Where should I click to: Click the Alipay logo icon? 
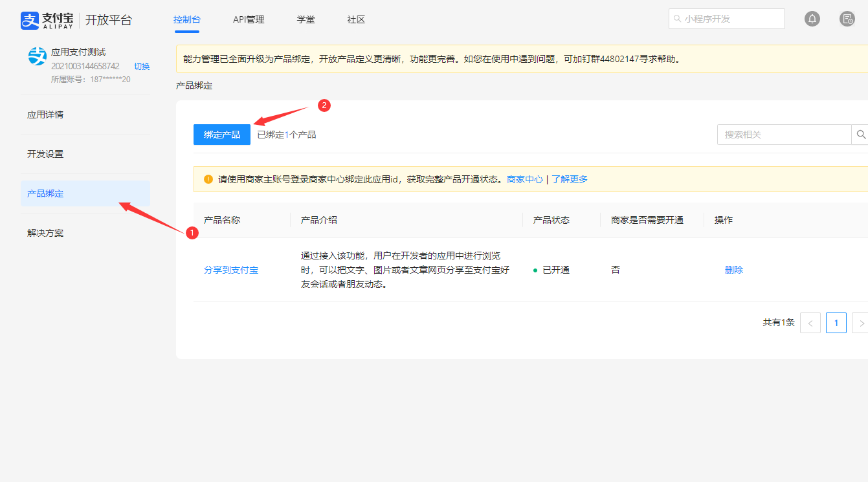[30, 20]
